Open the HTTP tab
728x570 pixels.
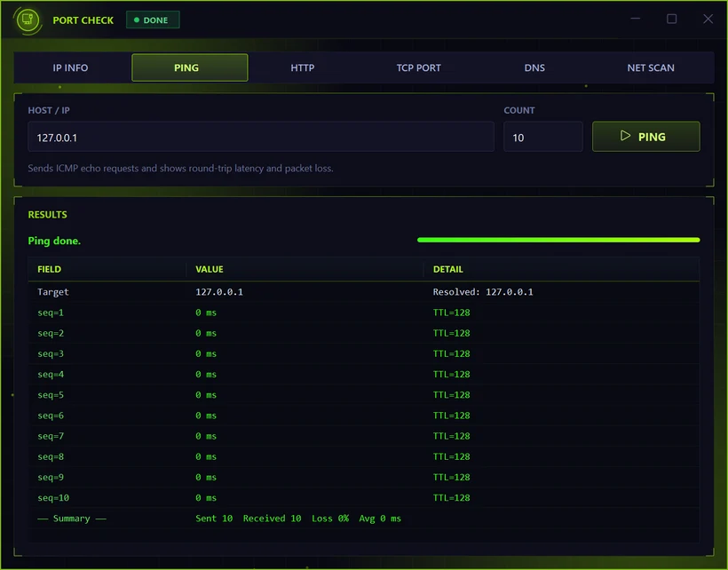click(x=302, y=67)
